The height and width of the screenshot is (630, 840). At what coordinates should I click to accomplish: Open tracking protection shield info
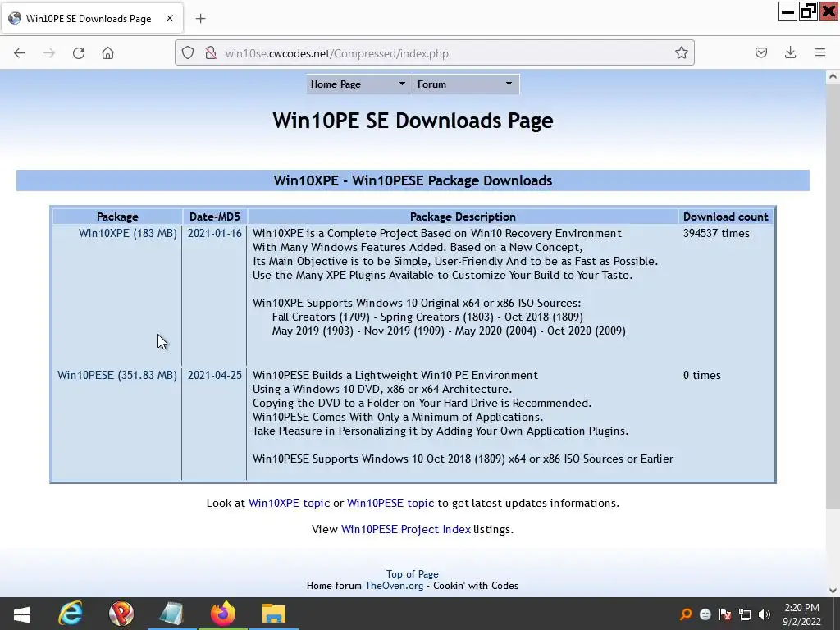click(188, 53)
